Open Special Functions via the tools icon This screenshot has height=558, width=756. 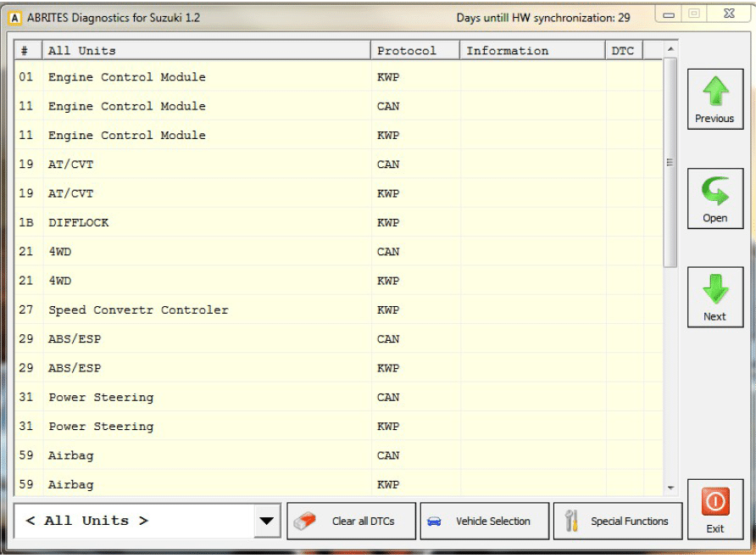[571, 521]
